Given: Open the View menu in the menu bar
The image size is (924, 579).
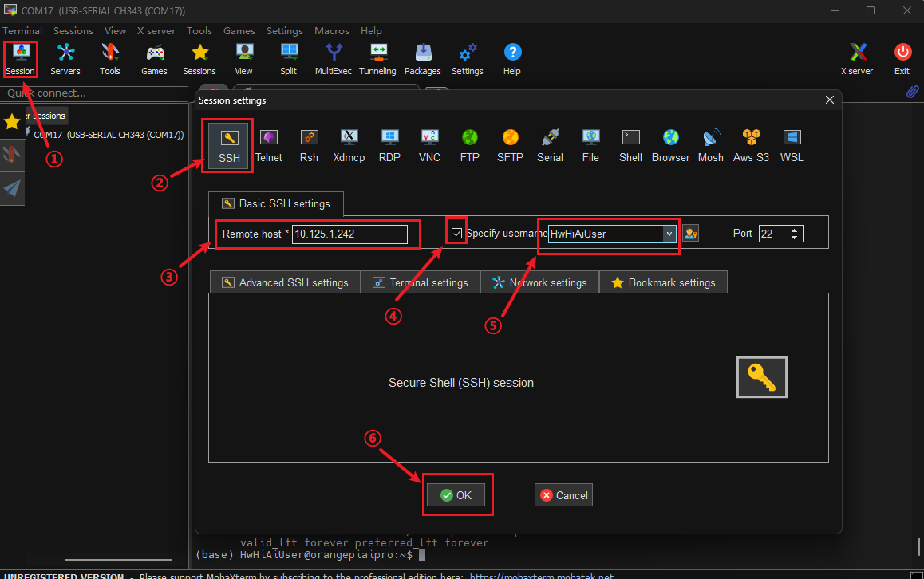Looking at the screenshot, I should (116, 30).
